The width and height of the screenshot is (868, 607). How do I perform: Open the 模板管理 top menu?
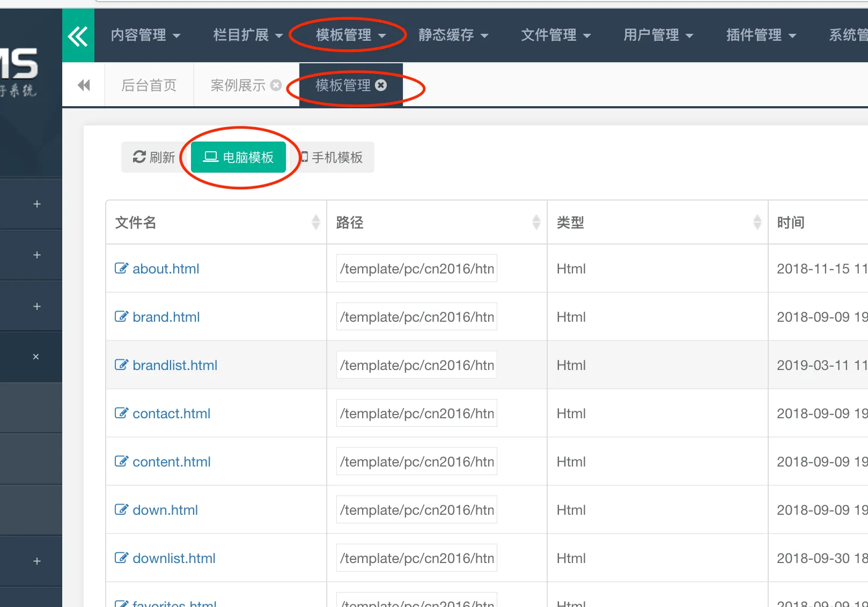coord(351,35)
